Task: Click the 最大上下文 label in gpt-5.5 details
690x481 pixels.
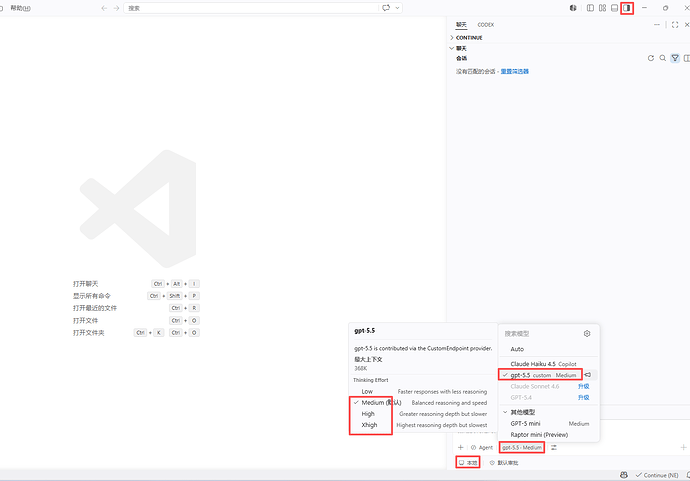Action: coord(368,359)
